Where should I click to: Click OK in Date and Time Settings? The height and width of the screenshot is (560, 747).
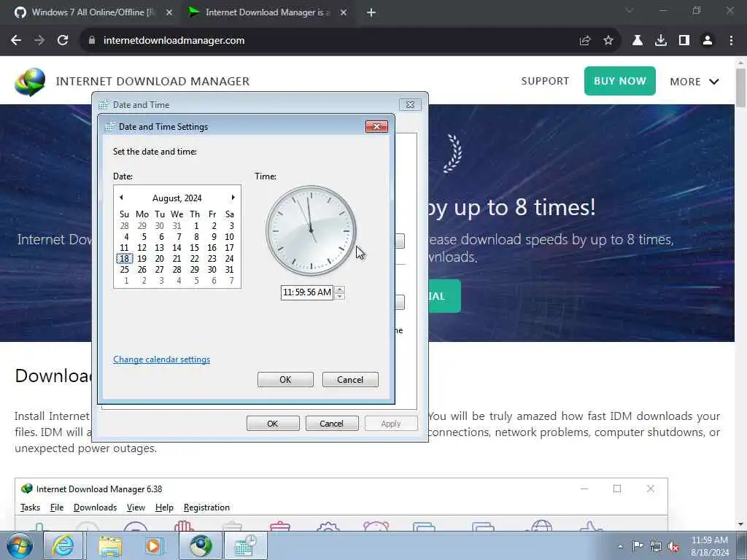pos(285,379)
